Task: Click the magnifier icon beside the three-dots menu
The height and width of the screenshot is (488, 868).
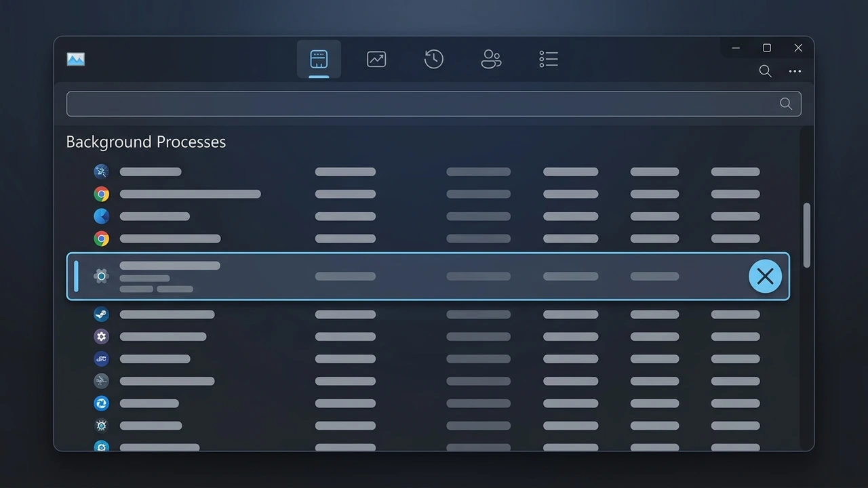Action: [x=765, y=71]
